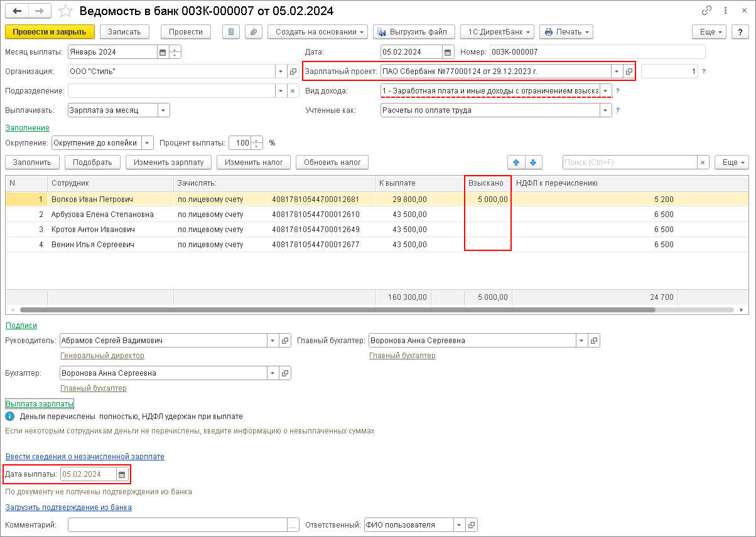The height and width of the screenshot is (537, 756).
Task: Clear the Подразделение field with x
Action: point(292,91)
